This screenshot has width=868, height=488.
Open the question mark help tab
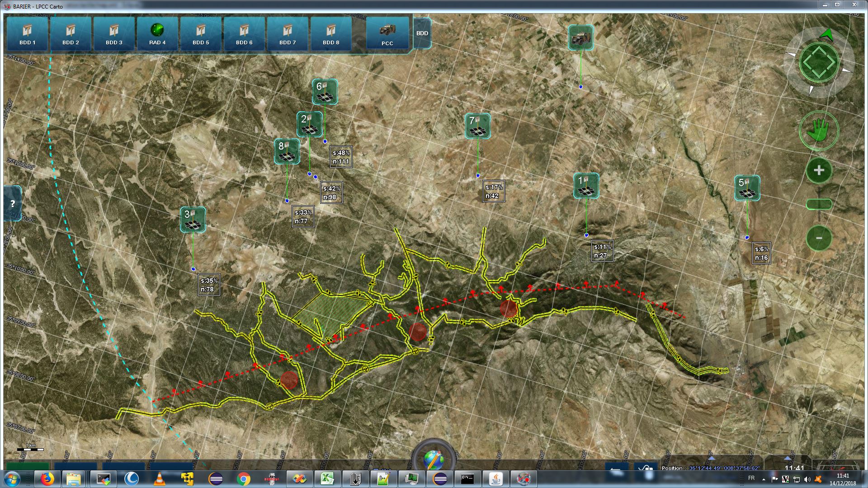coord(13,204)
